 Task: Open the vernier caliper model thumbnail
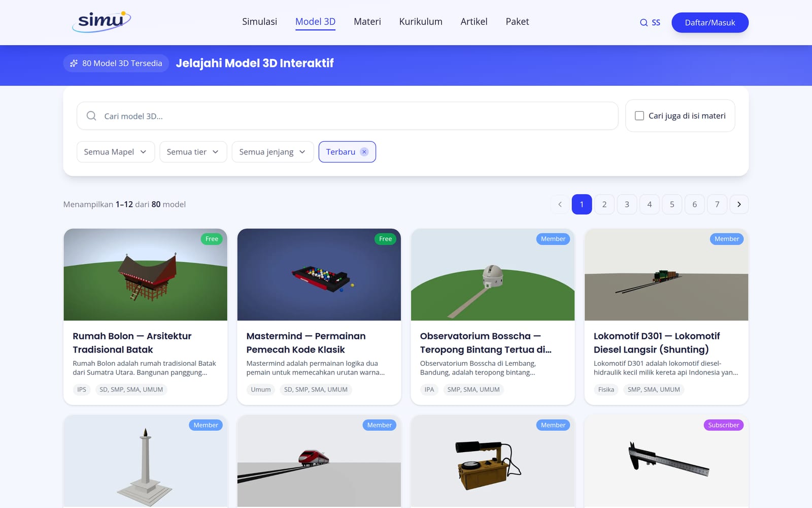point(666,461)
